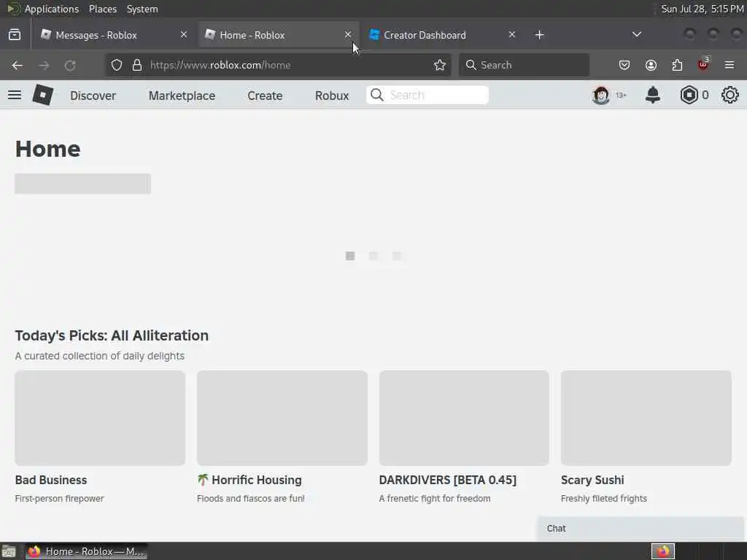Open the Firefox View icon

tap(15, 35)
